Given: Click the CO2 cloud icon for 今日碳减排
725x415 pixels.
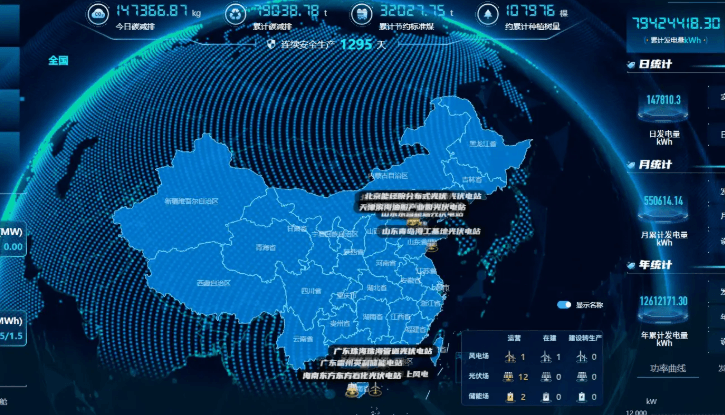Looking at the screenshot, I should tap(98, 14).
